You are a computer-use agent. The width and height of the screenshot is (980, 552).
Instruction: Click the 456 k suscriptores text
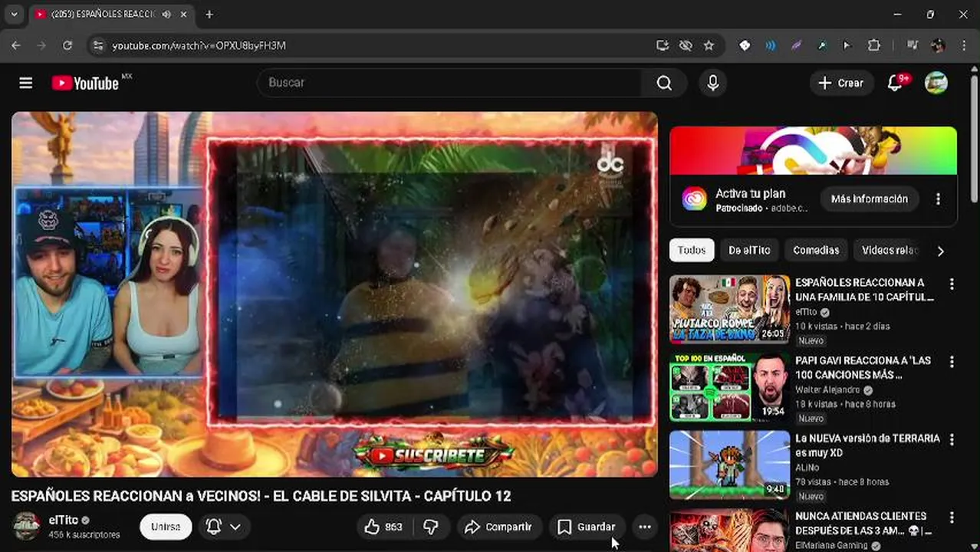click(x=84, y=534)
